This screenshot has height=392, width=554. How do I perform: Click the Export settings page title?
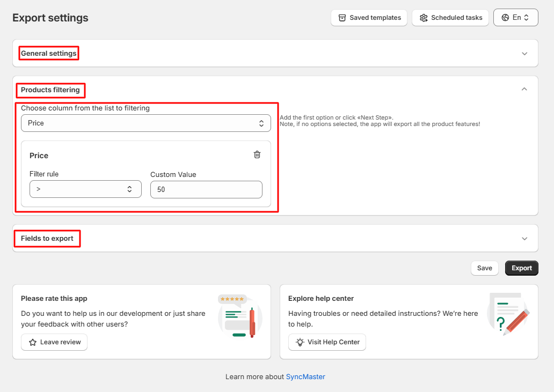pyautogui.click(x=50, y=18)
